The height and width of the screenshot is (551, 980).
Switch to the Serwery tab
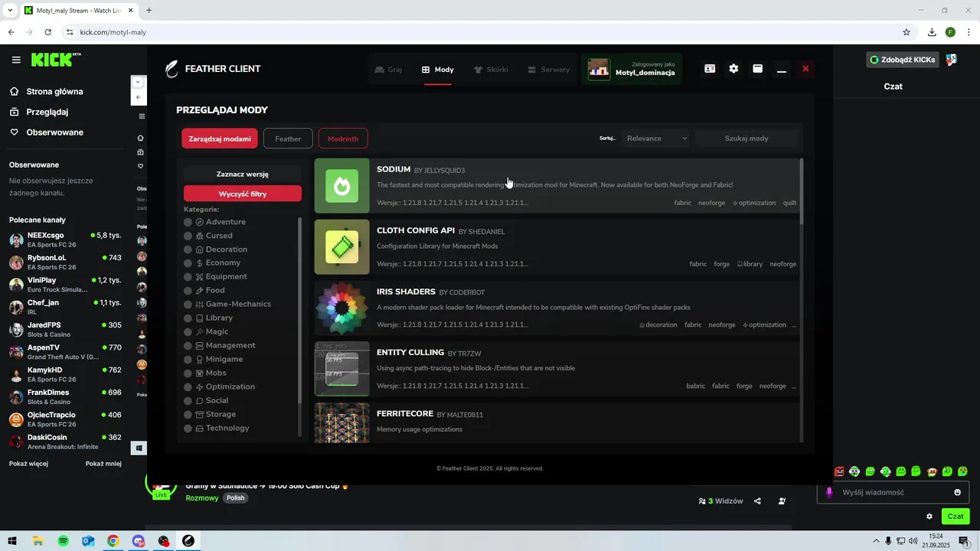pyautogui.click(x=549, y=70)
